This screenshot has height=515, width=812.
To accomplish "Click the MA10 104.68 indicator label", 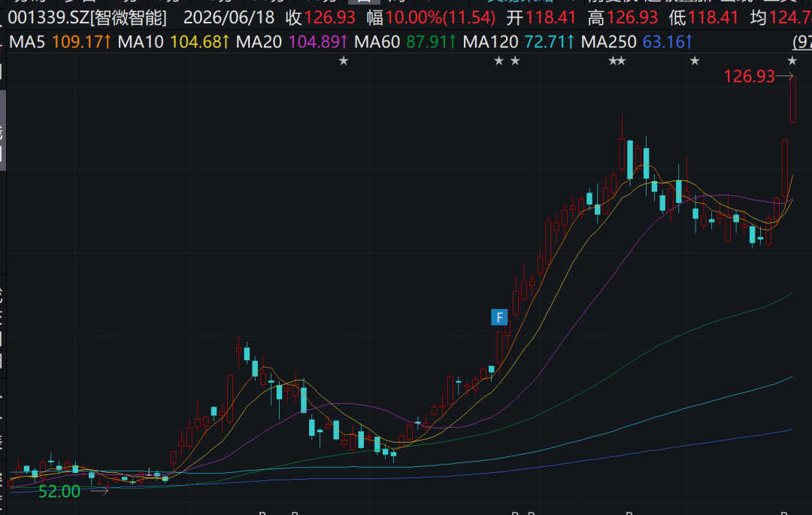I will pyautogui.click(x=174, y=42).
